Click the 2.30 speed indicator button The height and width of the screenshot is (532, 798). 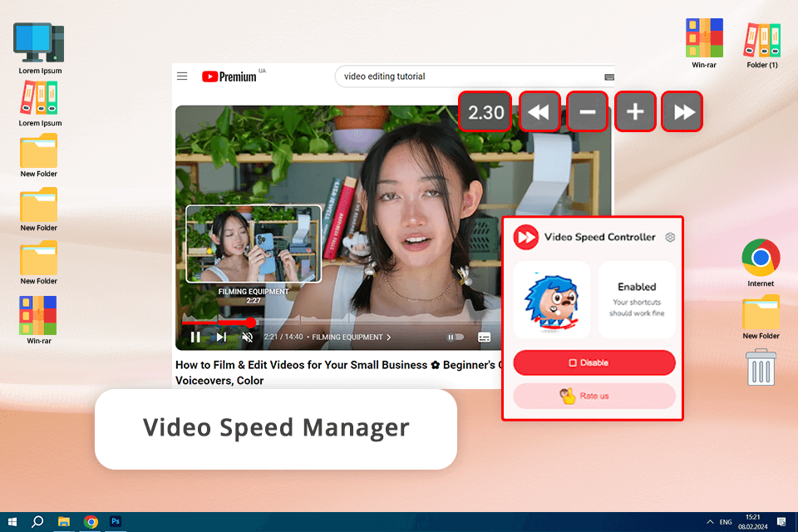click(x=485, y=111)
